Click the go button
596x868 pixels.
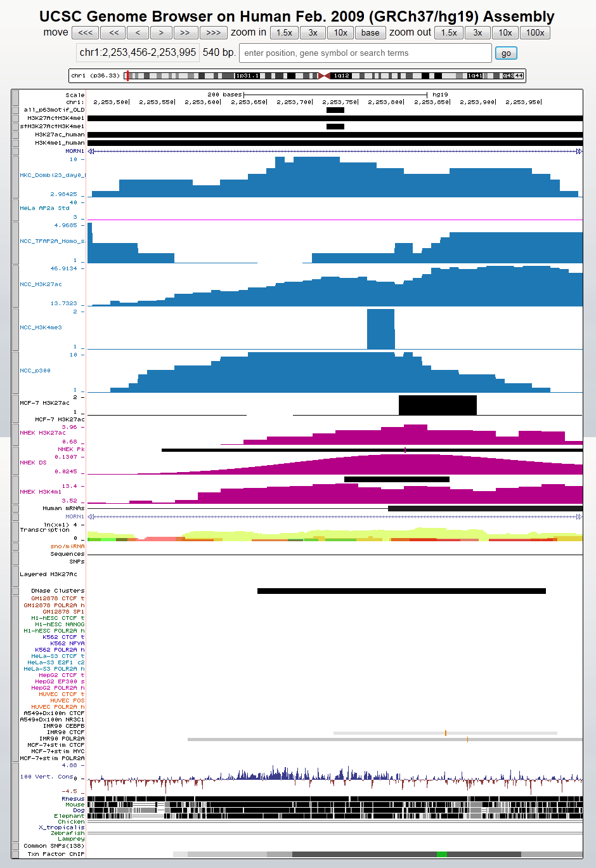pyautogui.click(x=505, y=53)
